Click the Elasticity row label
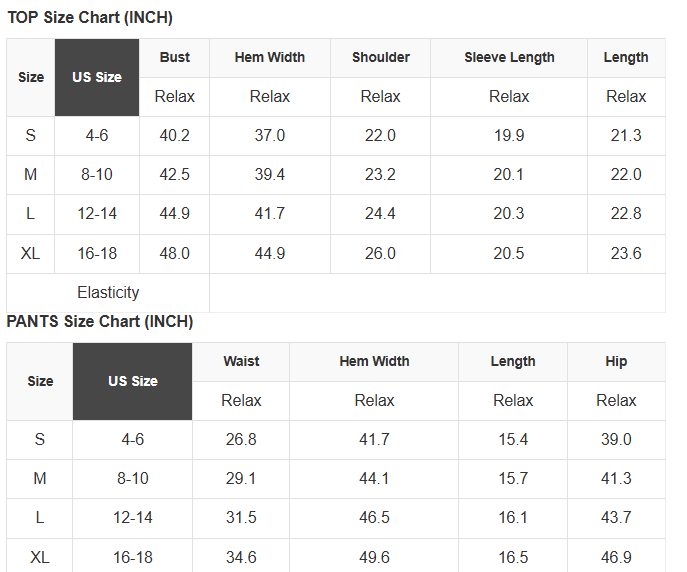This screenshot has width=687, height=572. tap(108, 293)
